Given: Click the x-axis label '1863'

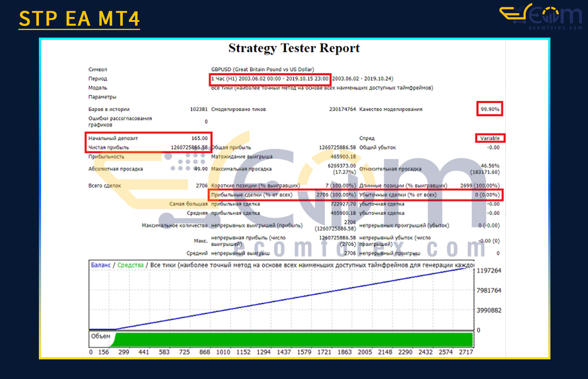Looking at the screenshot, I should click(344, 352).
